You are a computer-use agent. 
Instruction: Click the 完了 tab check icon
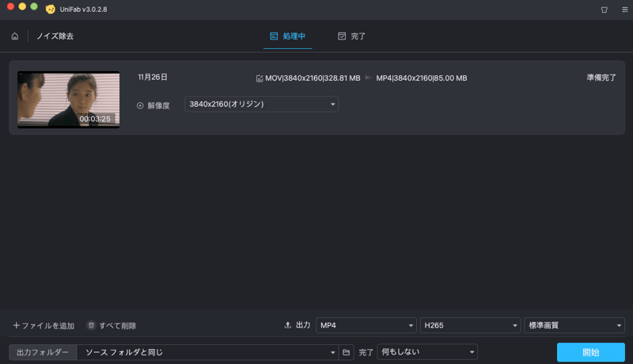(342, 36)
